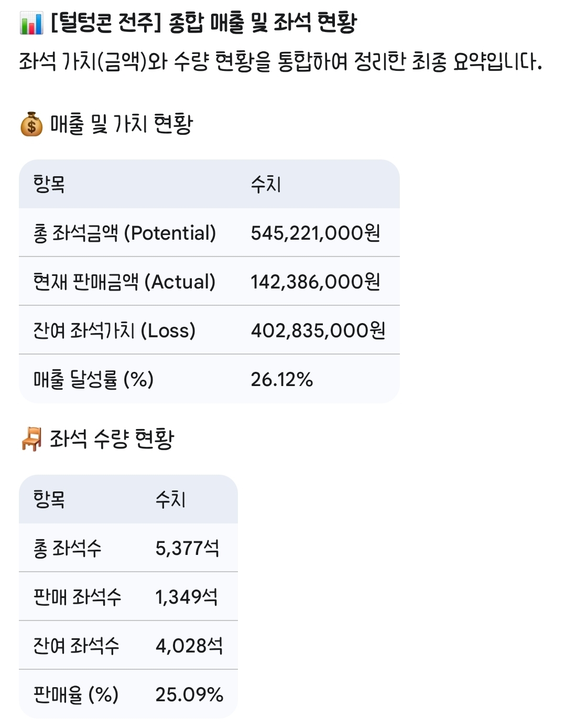Click the 142,386,000원 value cell
Image resolution: width=566 pixels, height=728 pixels.
pyautogui.click(x=315, y=282)
